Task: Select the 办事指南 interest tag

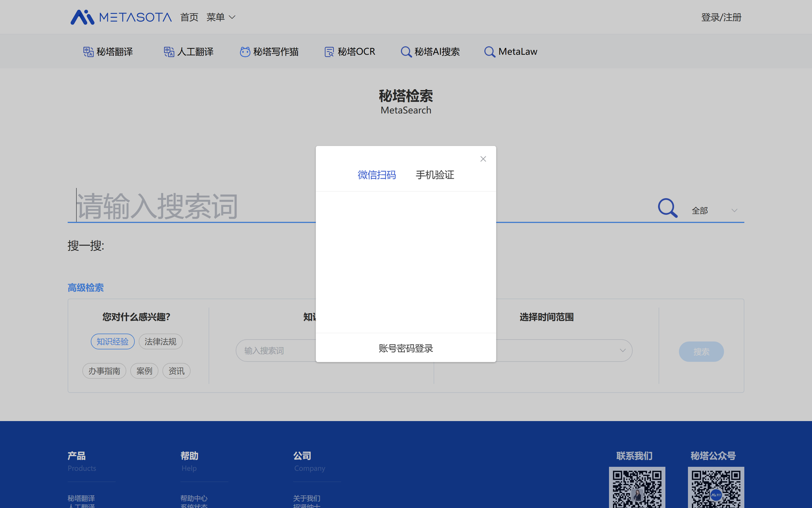Action: tap(104, 371)
